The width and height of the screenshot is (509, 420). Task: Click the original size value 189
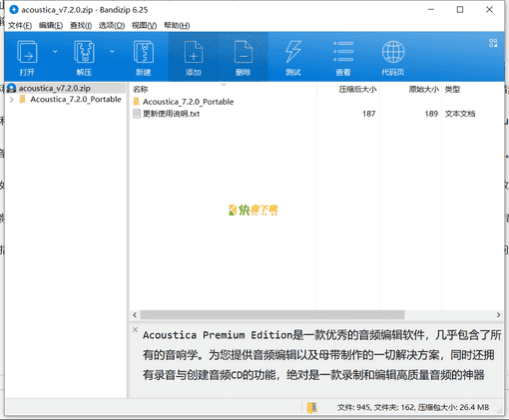431,114
